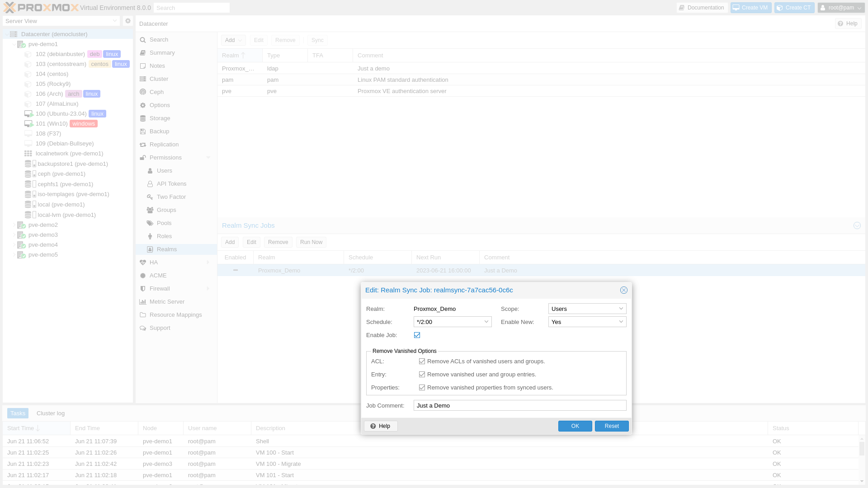The width and height of the screenshot is (868, 488).
Task: Click the HA heartbeat icon
Action: (143, 263)
